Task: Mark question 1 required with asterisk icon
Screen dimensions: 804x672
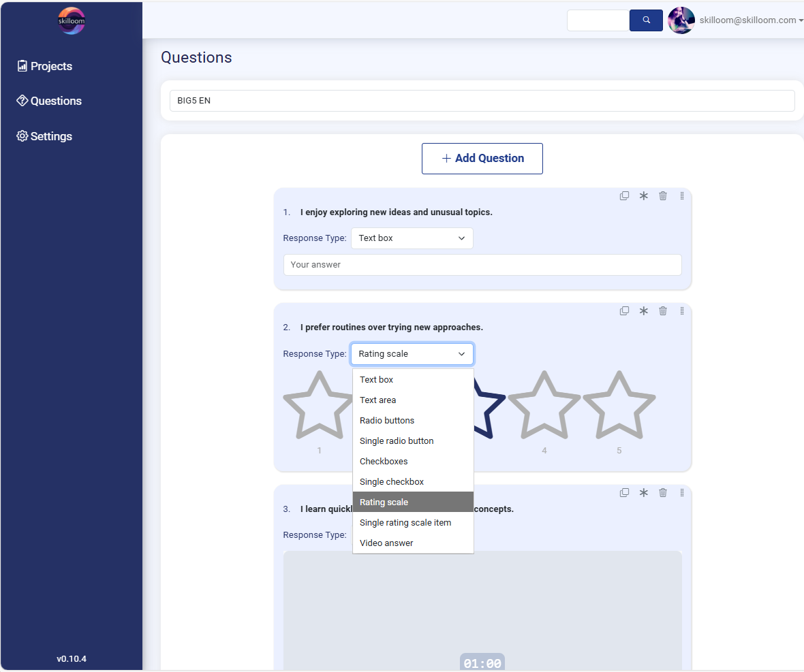Action: click(643, 196)
